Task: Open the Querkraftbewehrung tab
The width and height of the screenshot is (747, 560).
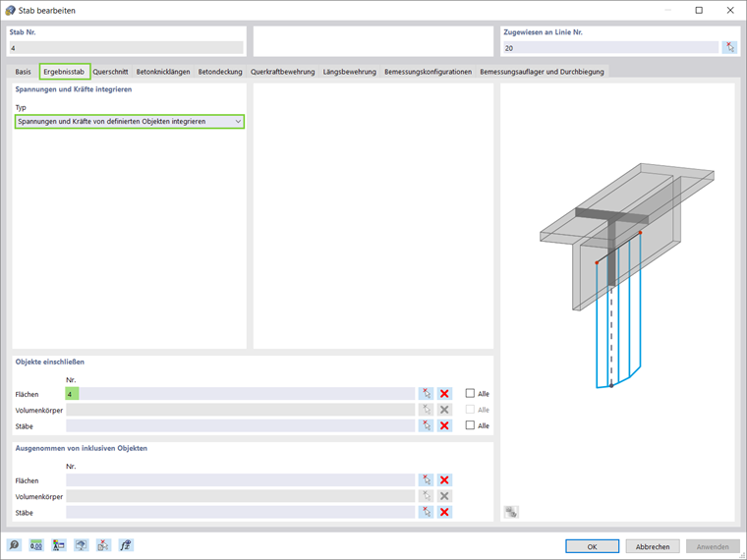Action: 282,72
